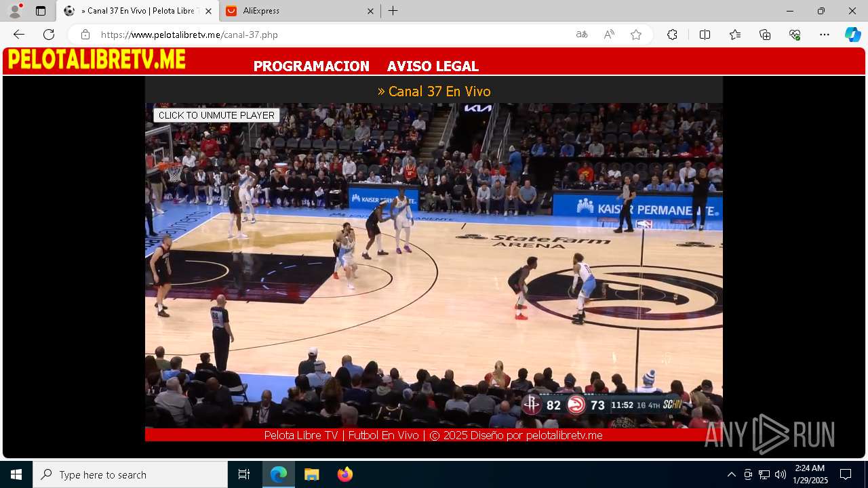Screen dimensions: 868x488
Task: Click the PELOTALIBRETV.ME site logo
Action: [97, 60]
